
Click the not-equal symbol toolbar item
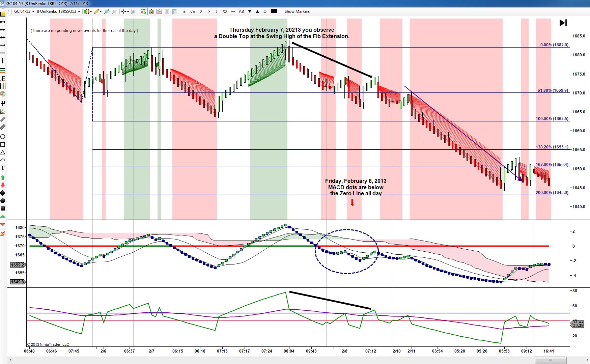click(x=184, y=11)
